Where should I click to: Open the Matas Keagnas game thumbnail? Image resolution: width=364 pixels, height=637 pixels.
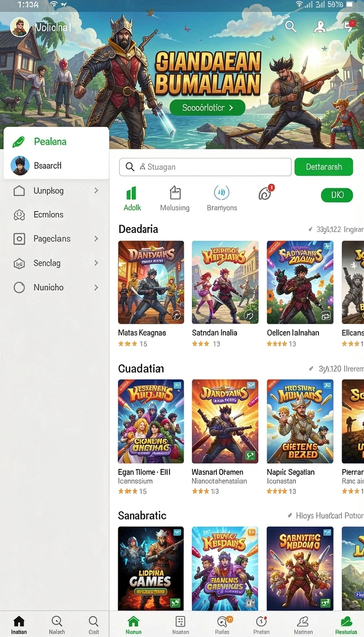tap(151, 282)
